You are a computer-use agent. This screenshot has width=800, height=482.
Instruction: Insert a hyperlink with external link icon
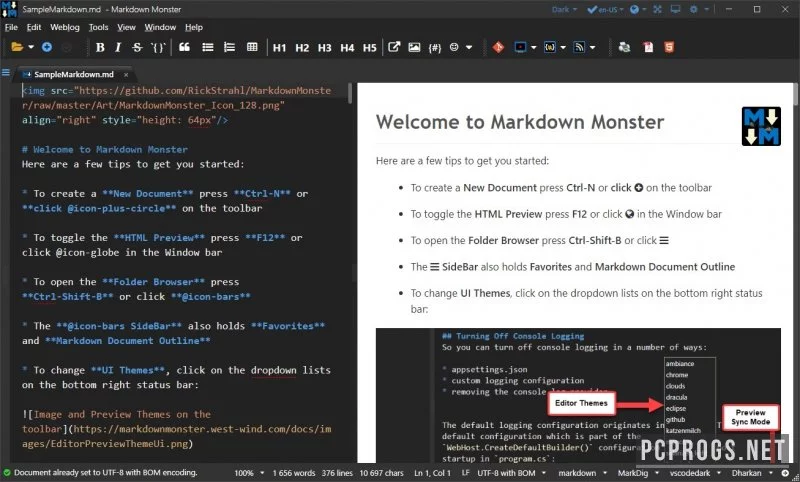(394, 47)
